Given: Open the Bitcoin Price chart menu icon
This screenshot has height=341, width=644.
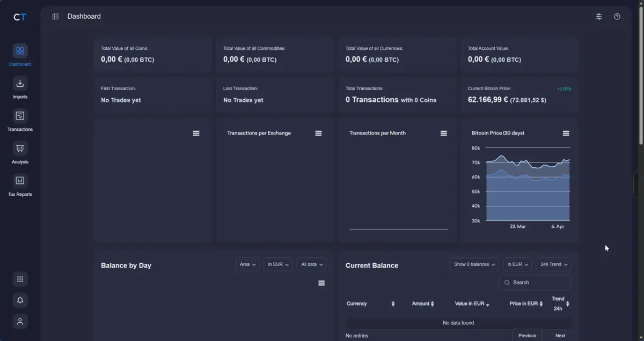Looking at the screenshot, I should coord(566,132).
